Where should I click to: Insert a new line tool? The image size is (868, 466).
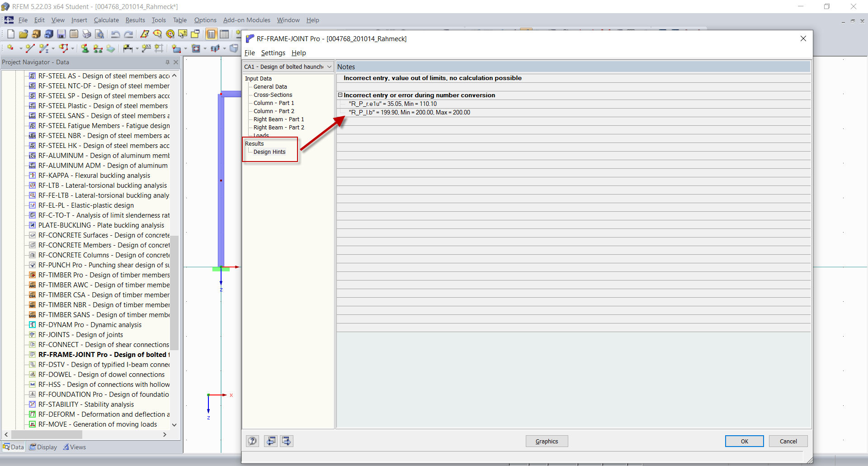point(30,48)
